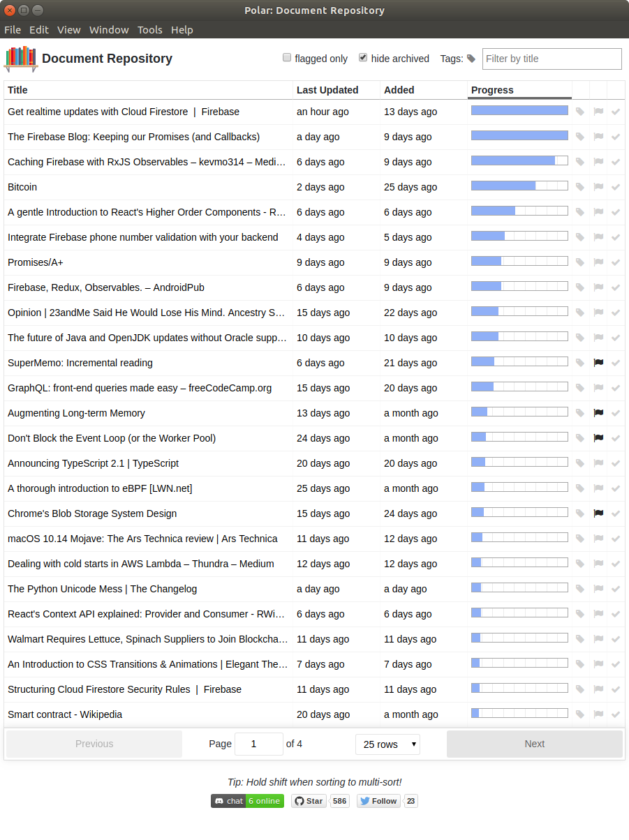Flag Smart contract - Wikipedia document
This screenshot has height=840, width=629.
click(x=598, y=714)
